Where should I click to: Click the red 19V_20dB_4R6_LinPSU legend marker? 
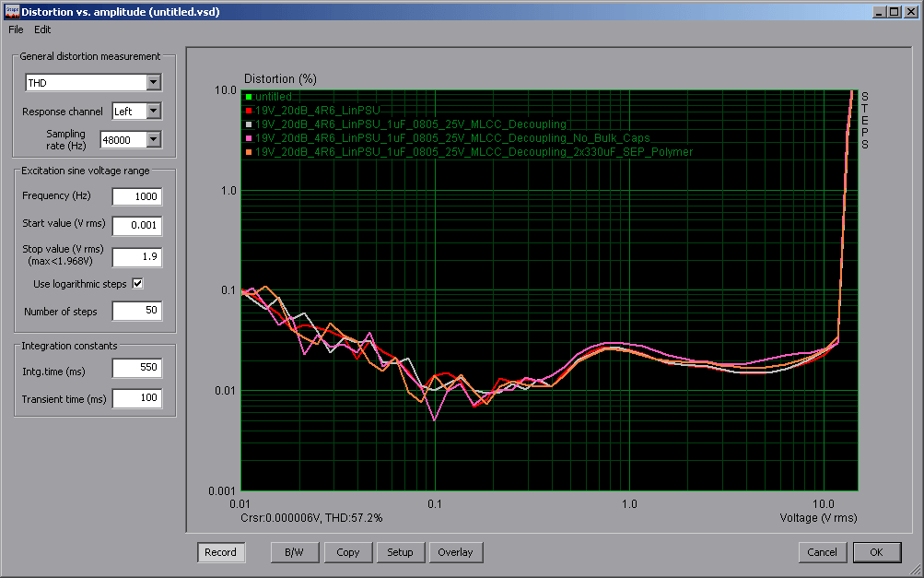249,111
